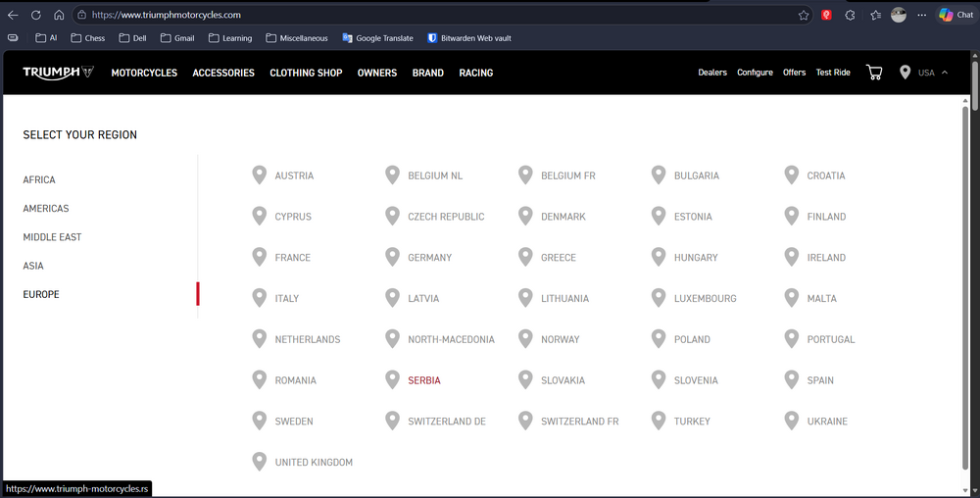
Task: Open the Motorcycles navigation menu
Action: [x=144, y=73]
